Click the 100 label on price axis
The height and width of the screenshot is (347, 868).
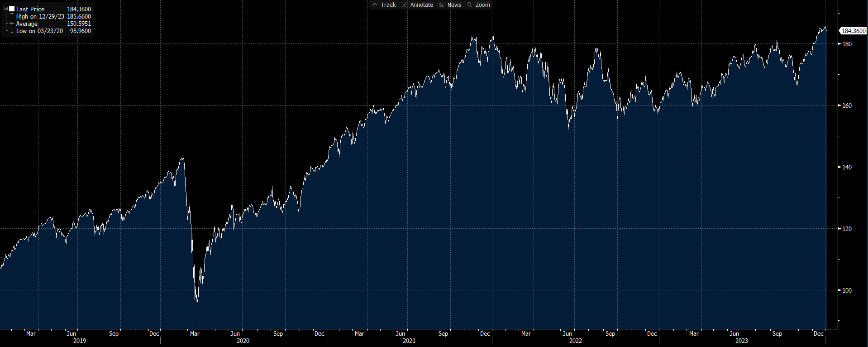click(x=846, y=290)
